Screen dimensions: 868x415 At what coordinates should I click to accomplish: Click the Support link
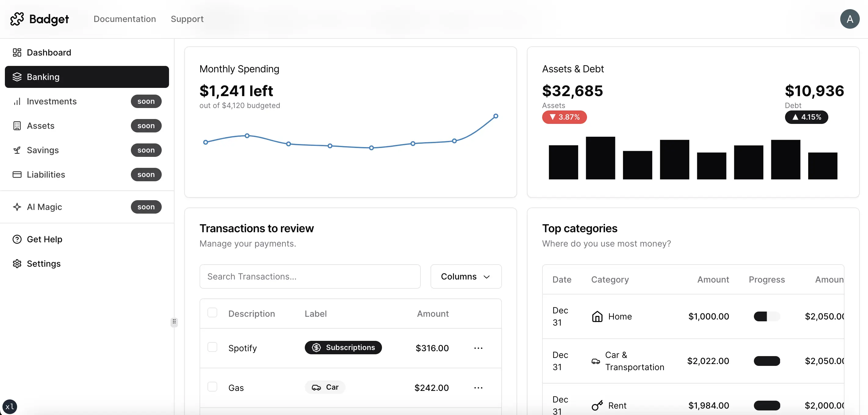coord(187,19)
